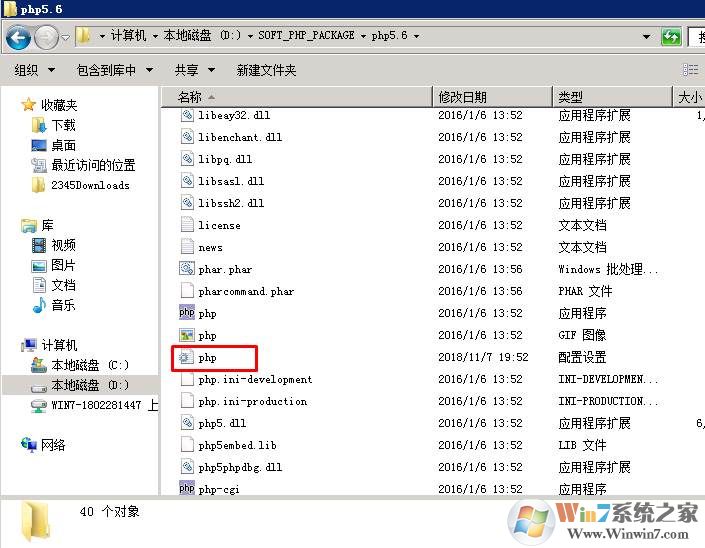Click GIF 图像 type cell
705x548 pixels.
pyautogui.click(x=582, y=335)
